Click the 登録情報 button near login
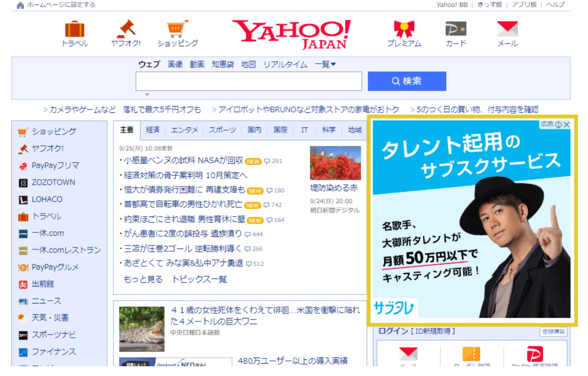 553,331
